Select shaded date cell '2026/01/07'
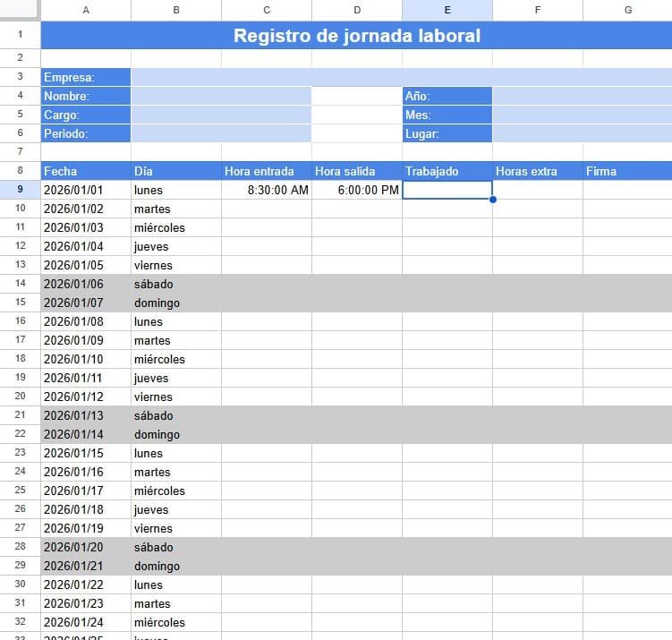This screenshot has height=640, width=672. coord(86,303)
